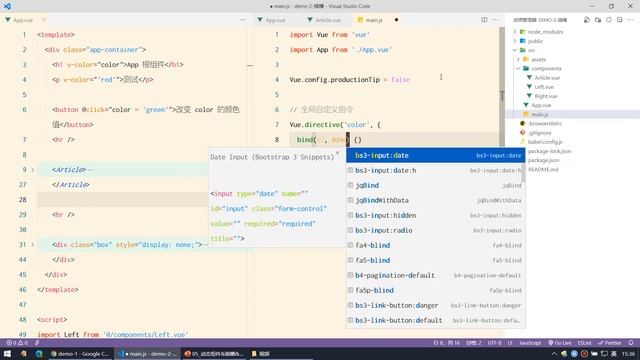Screen dimensions: 640x360
Task: Expand the assets folder
Action: pos(518,59)
